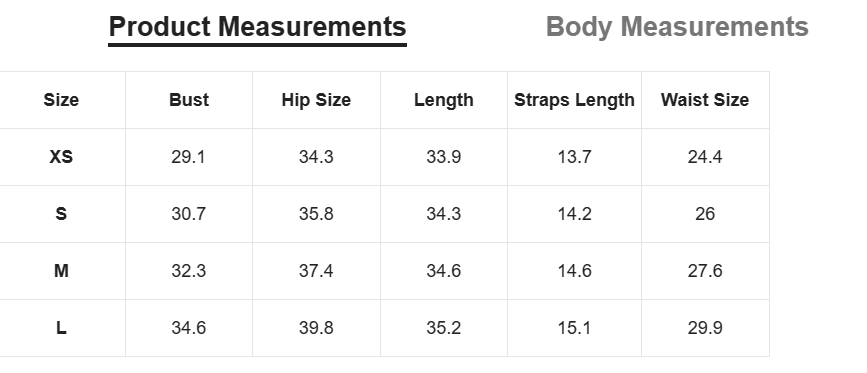Select the M size row label
This screenshot has height=373, width=867.
(x=61, y=271)
